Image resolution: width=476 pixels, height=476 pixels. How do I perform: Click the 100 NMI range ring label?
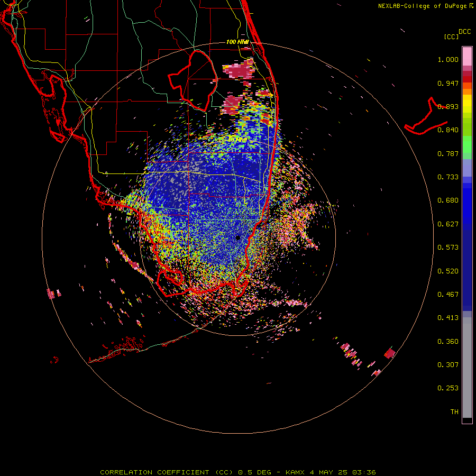pyautogui.click(x=237, y=42)
